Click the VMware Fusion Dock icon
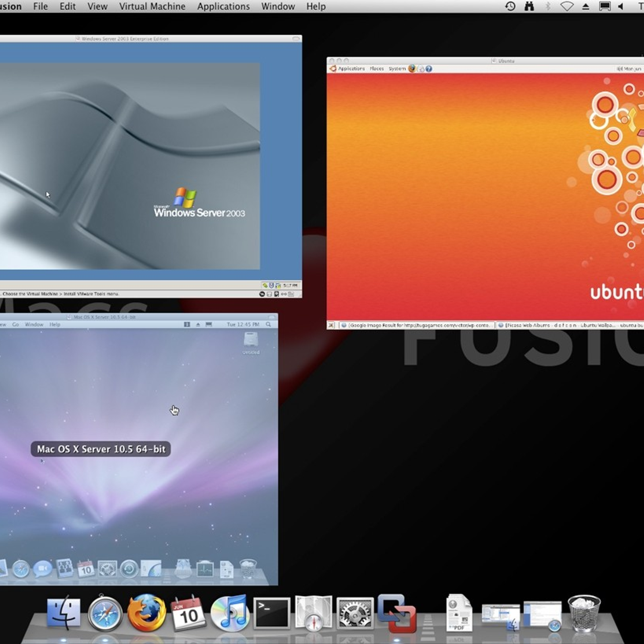The width and height of the screenshot is (644, 644). click(x=397, y=613)
